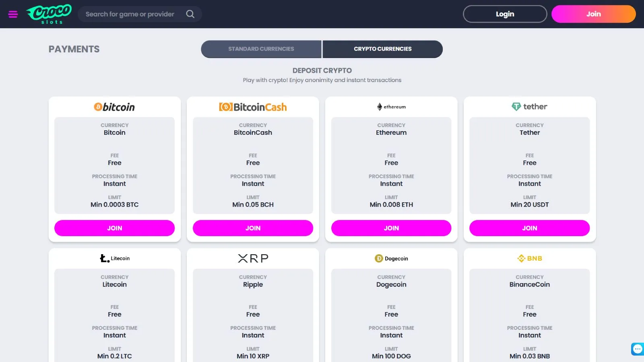Click the BNB logo
Screen dimensions: 644x362
[x=529, y=258]
